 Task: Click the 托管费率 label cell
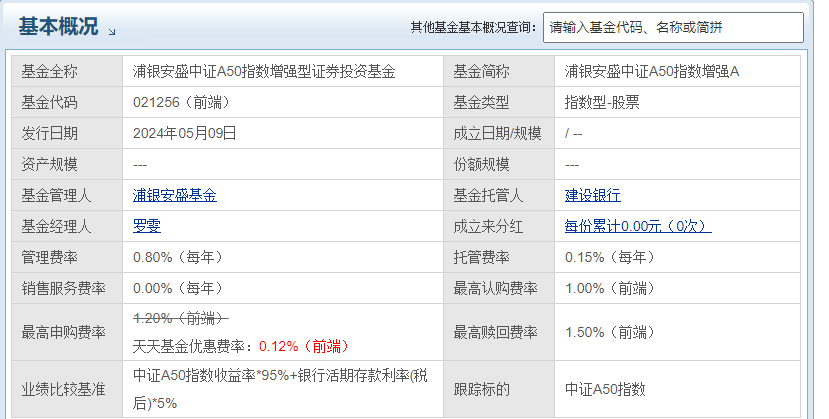tap(499, 257)
